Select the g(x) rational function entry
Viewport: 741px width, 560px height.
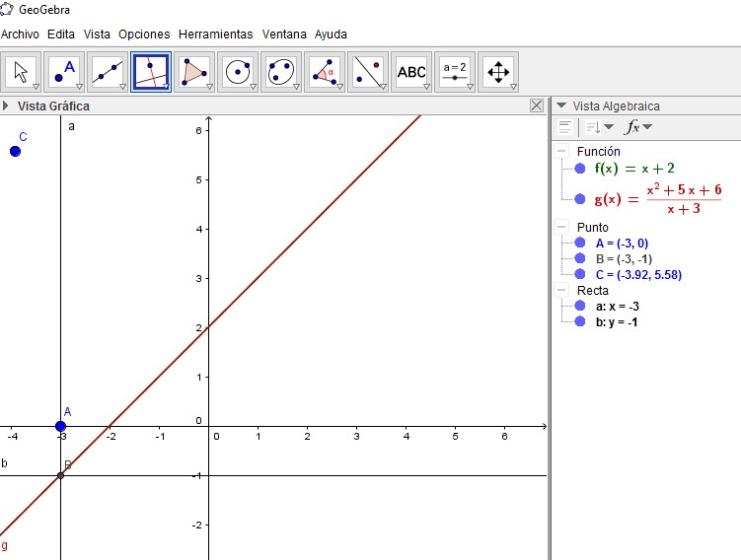click(658, 199)
